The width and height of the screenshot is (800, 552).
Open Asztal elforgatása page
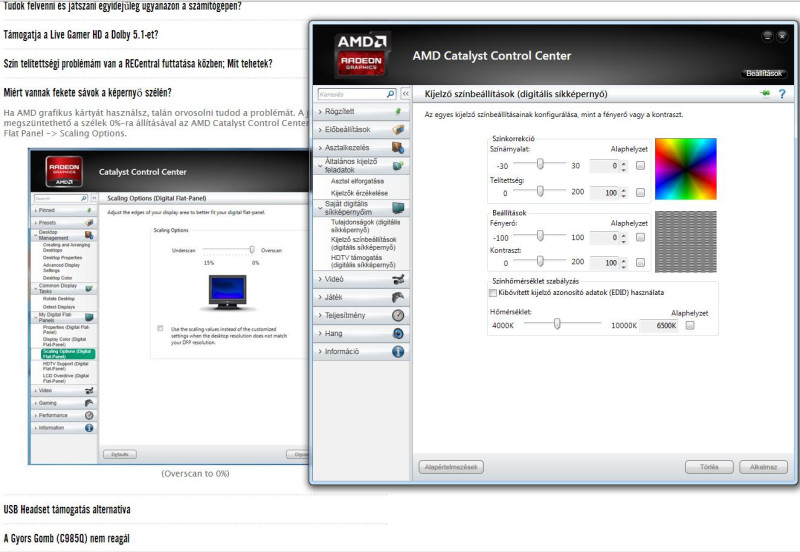(357, 181)
